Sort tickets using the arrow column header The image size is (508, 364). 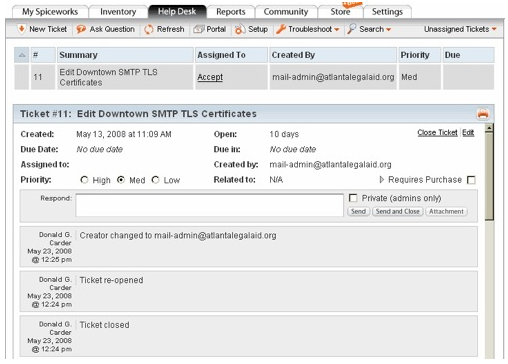tap(22, 55)
